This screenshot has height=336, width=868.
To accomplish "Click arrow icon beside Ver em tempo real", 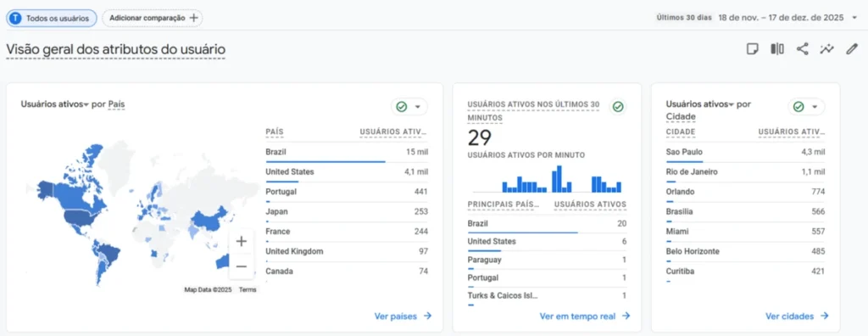I will point(626,316).
